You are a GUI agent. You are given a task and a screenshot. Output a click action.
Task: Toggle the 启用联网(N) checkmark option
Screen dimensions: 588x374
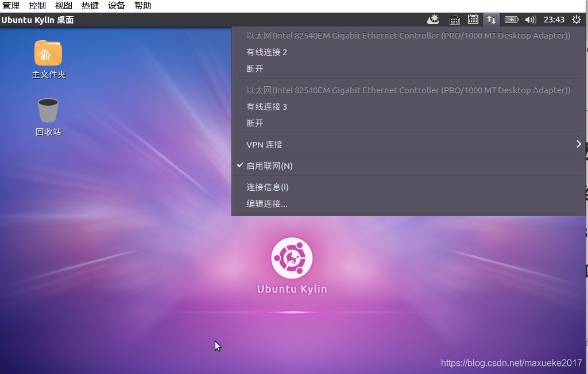point(409,166)
